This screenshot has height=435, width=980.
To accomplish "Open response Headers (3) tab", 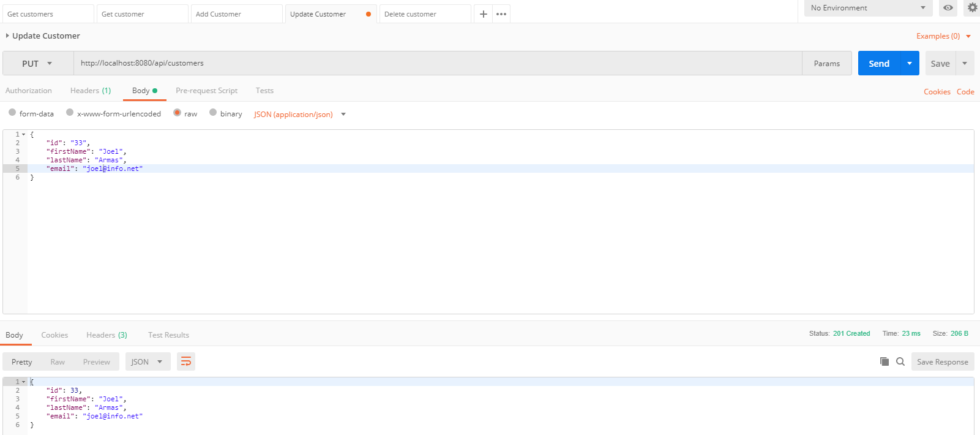I will point(107,335).
